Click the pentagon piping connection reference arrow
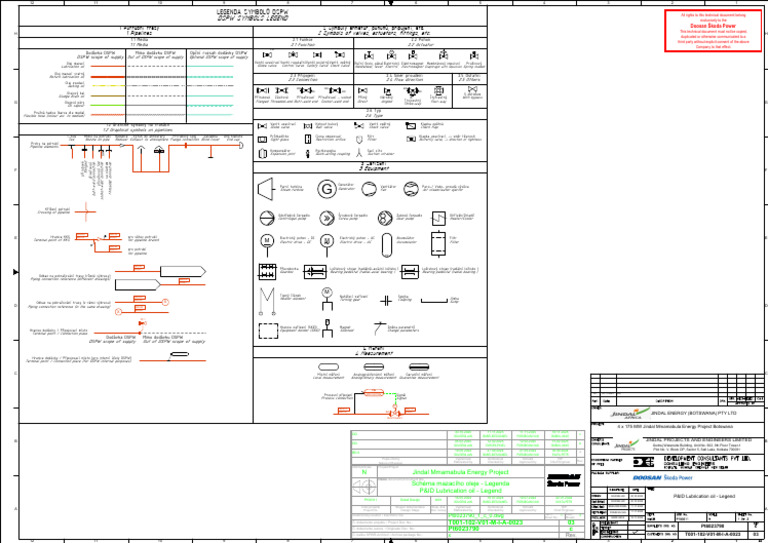 click(x=183, y=271)
